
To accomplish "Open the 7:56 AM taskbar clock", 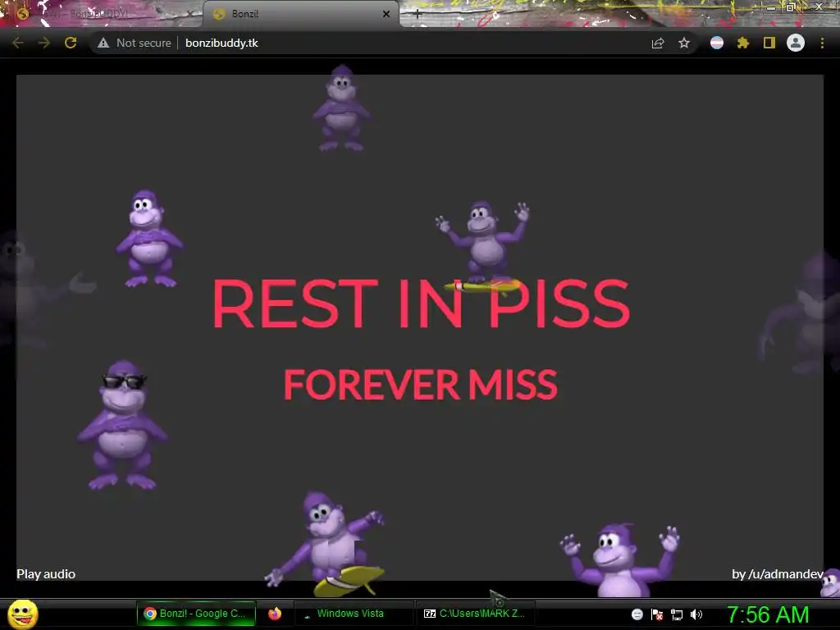I will (768, 614).
